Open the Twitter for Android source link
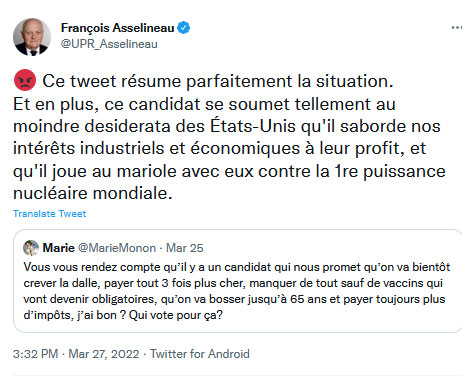Image resolution: width=462 pixels, height=380 pixels. coord(200,354)
